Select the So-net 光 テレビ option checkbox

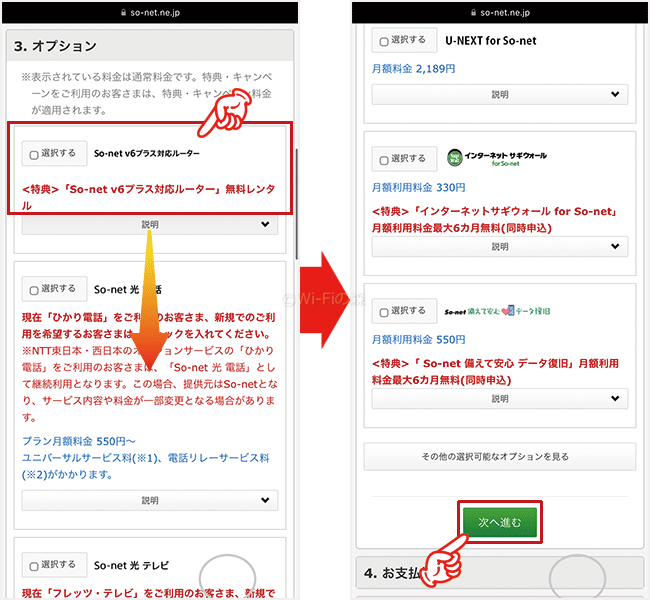[34, 566]
